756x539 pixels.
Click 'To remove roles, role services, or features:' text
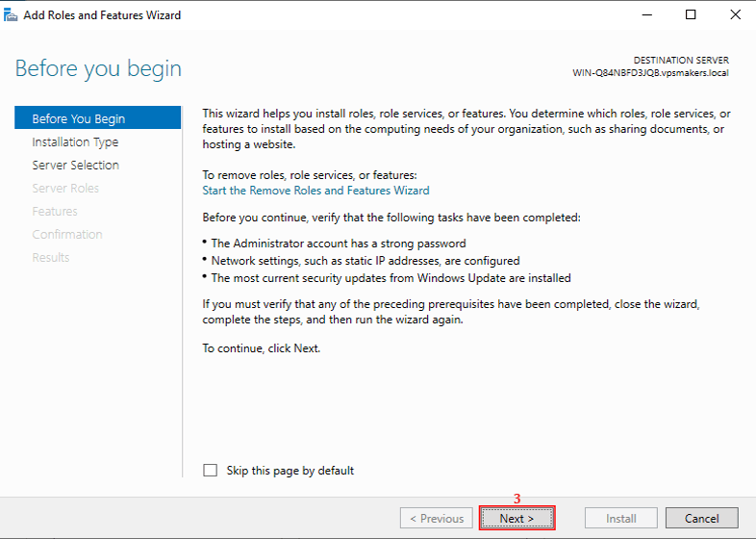(x=310, y=175)
